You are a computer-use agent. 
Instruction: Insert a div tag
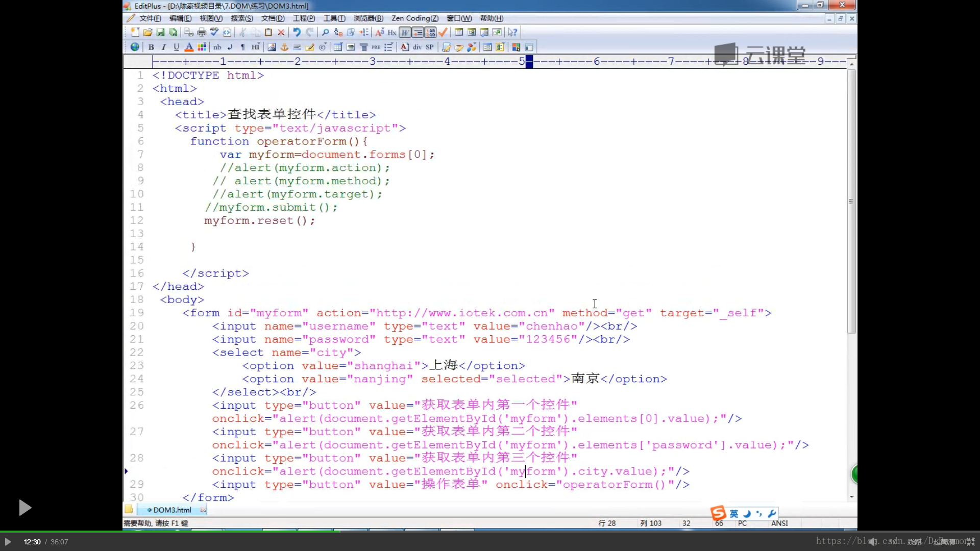(417, 47)
